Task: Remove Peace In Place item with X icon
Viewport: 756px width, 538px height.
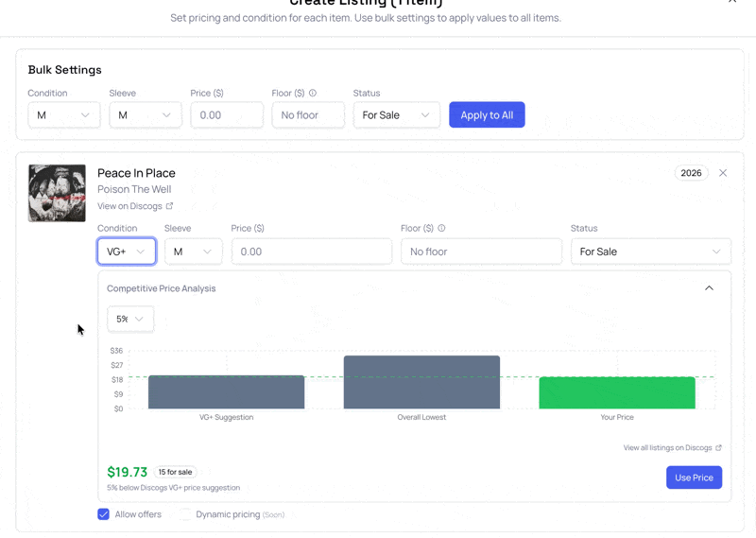Action: pyautogui.click(x=723, y=173)
